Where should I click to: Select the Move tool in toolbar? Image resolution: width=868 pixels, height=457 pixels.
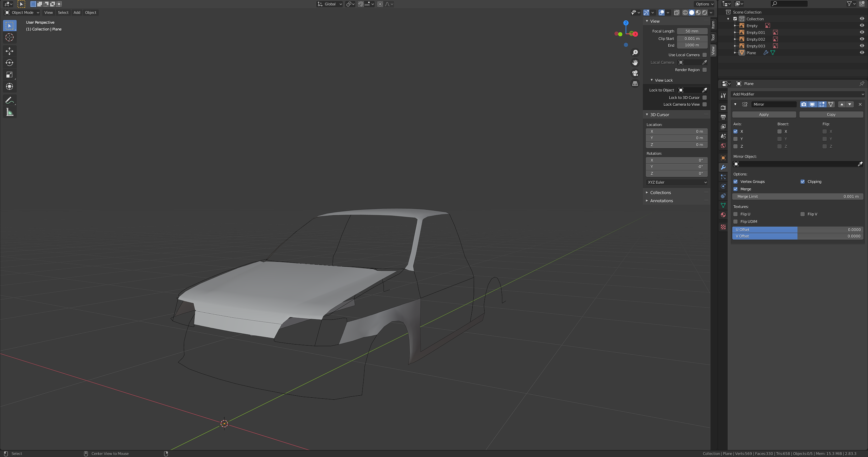(9, 51)
